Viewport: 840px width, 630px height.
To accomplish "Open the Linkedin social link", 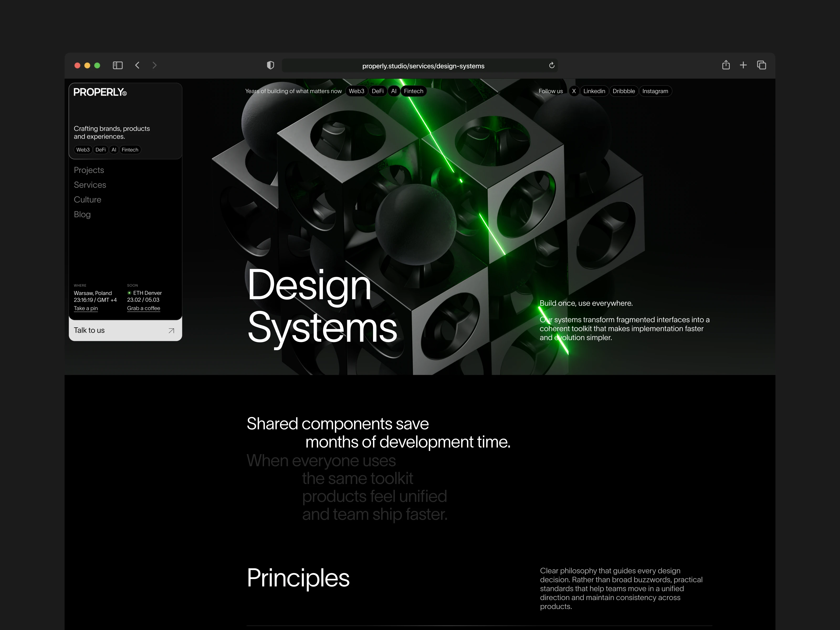I will pos(594,91).
